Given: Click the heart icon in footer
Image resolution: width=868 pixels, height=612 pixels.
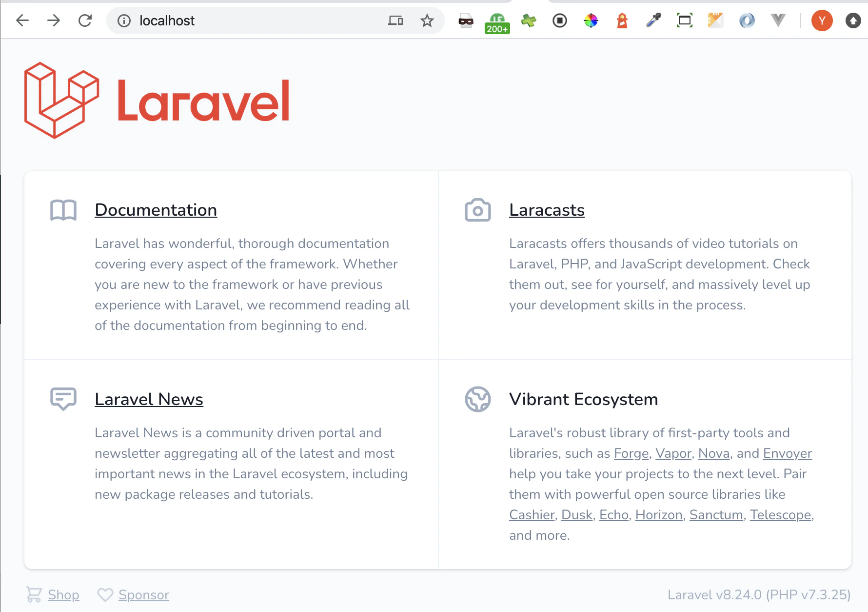Looking at the screenshot, I should [105, 595].
